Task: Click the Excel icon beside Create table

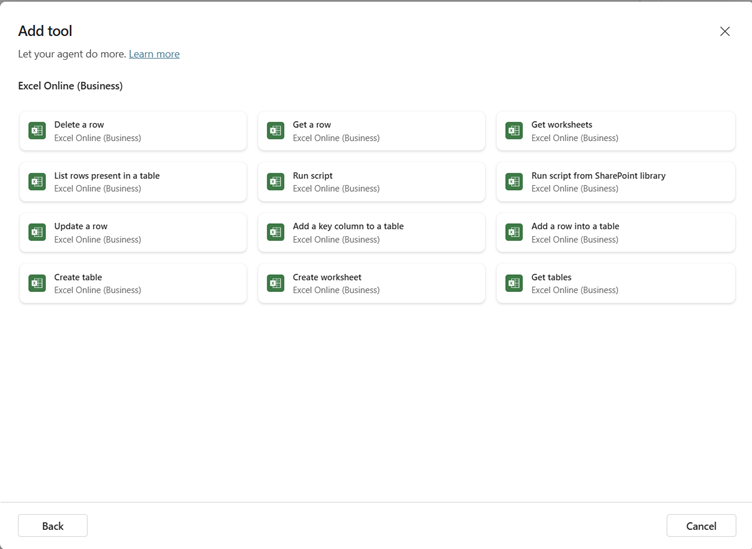Action: (x=37, y=283)
